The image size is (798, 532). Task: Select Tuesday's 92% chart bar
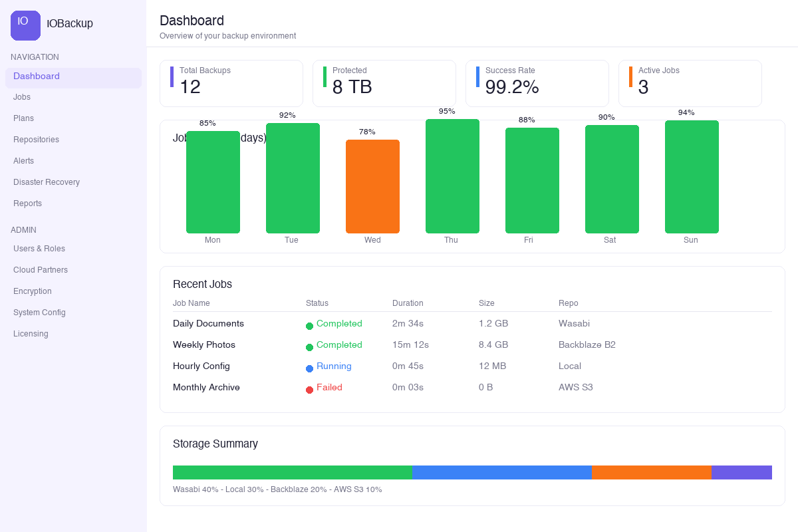[x=293, y=178]
